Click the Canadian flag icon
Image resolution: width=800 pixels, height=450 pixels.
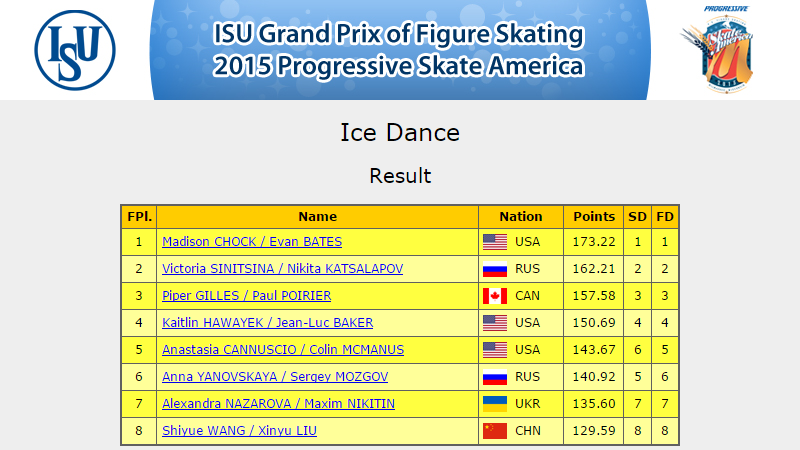(x=495, y=296)
